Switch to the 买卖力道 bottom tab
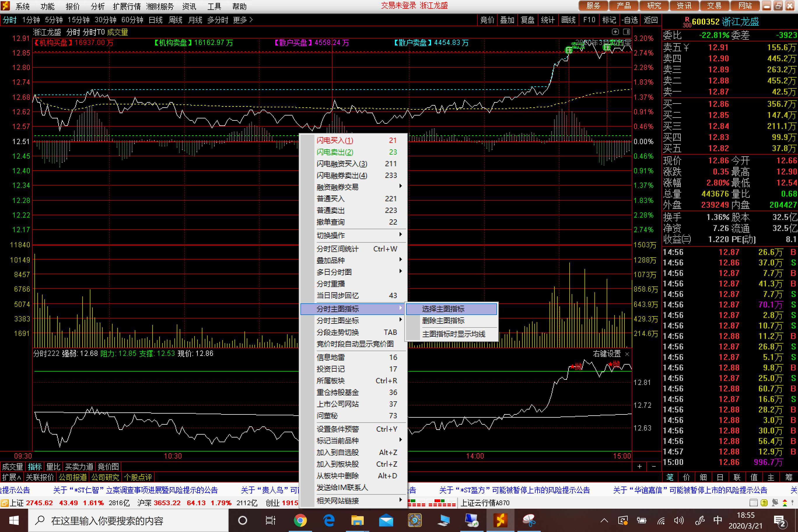This screenshot has width=798, height=532. click(x=79, y=467)
